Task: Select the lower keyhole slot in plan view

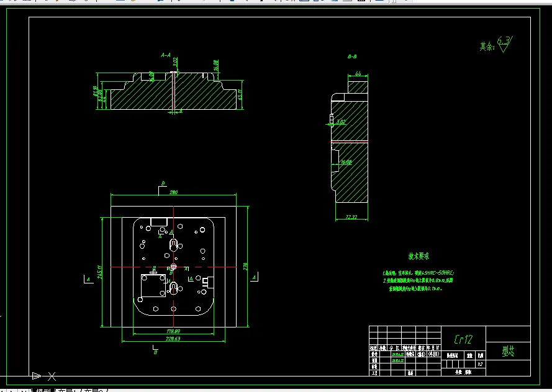Action: (x=173, y=288)
